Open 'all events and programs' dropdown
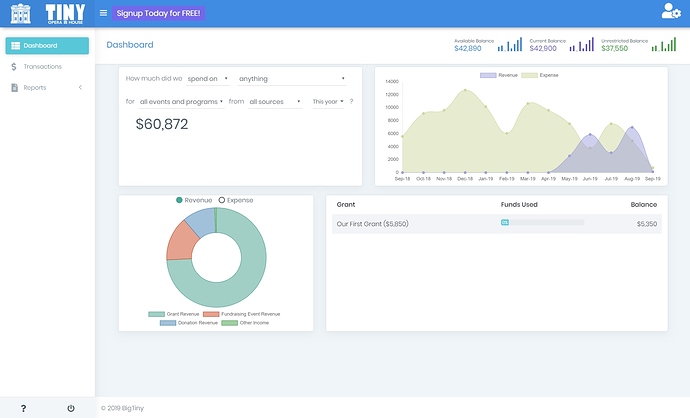690x418 pixels. tap(181, 102)
